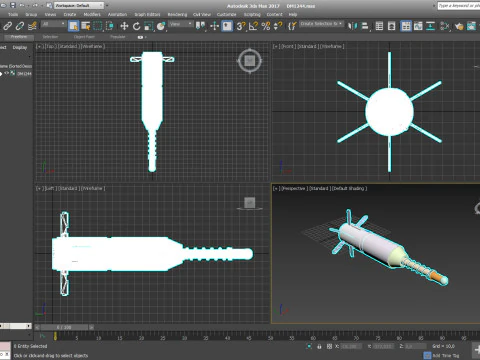
Task: Click Bind to Space Warp icon
Action: 32,26
